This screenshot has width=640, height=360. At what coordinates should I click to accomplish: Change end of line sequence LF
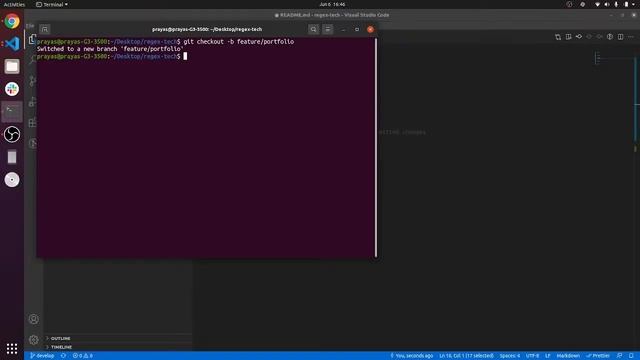[x=548, y=356]
